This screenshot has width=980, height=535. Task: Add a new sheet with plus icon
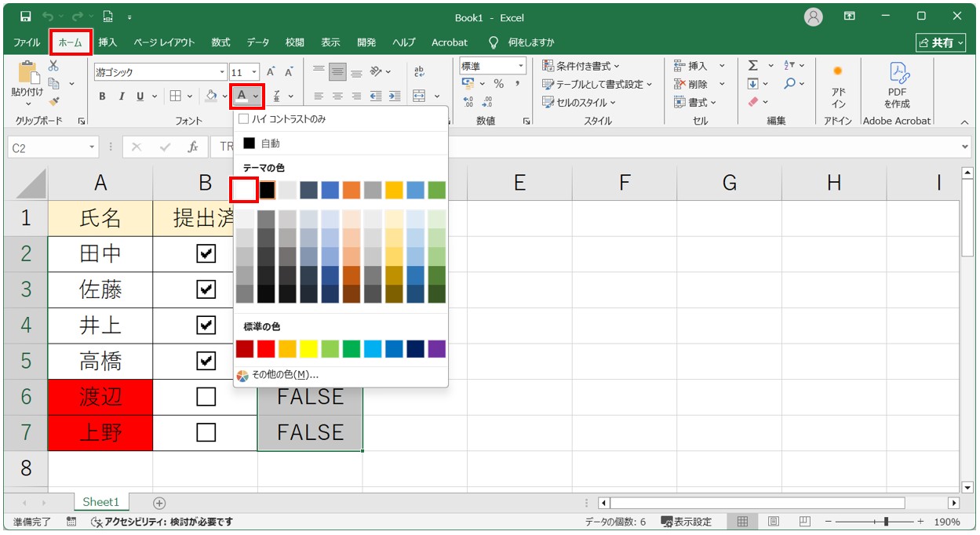(159, 502)
